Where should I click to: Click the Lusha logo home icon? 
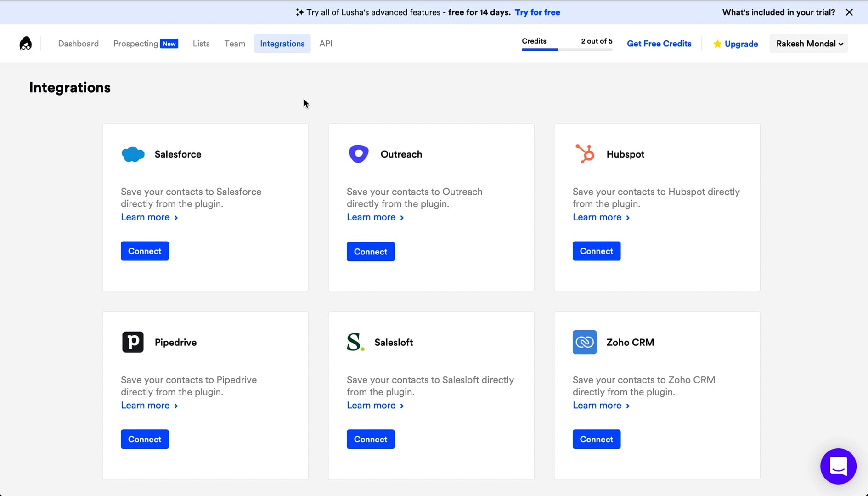click(26, 44)
